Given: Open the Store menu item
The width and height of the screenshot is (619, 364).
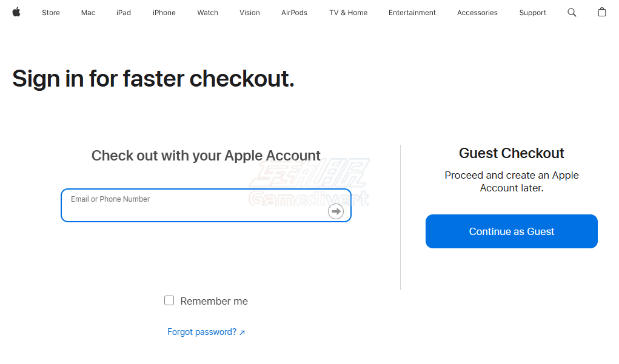Looking at the screenshot, I should [x=51, y=13].
